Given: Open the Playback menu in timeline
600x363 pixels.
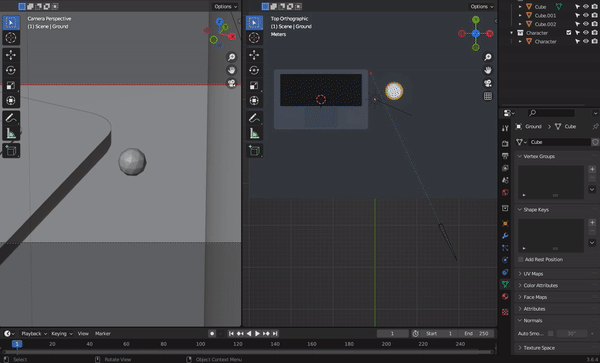Looking at the screenshot, I should [34, 334].
